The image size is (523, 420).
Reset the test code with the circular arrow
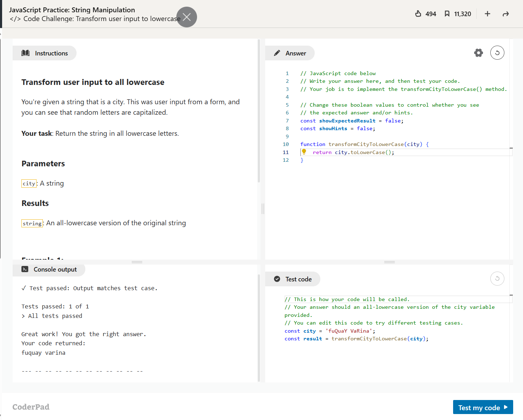pos(497,279)
